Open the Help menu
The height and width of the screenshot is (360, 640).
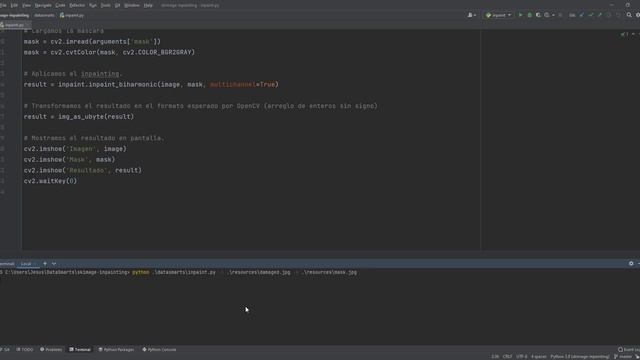pyautogui.click(x=148, y=5)
